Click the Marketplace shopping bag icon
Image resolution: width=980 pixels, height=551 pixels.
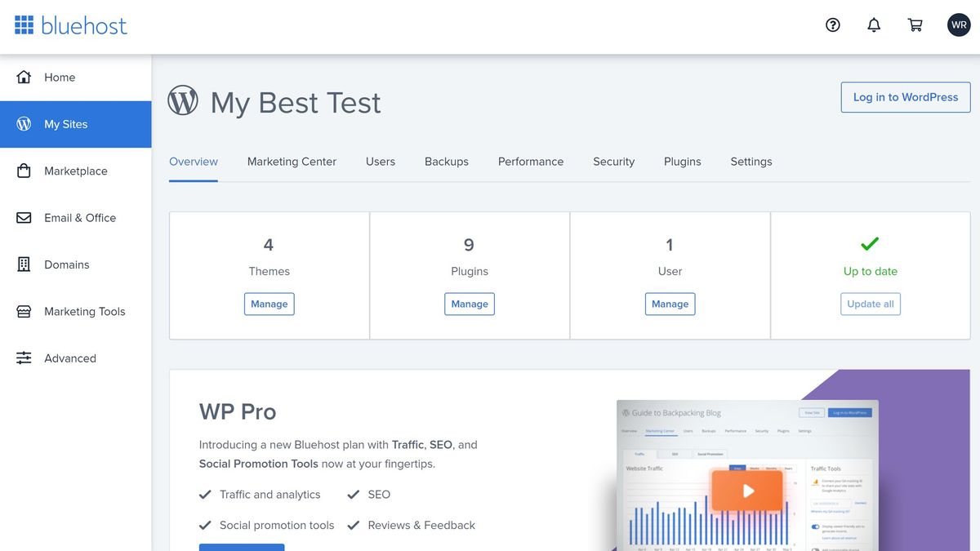click(24, 171)
